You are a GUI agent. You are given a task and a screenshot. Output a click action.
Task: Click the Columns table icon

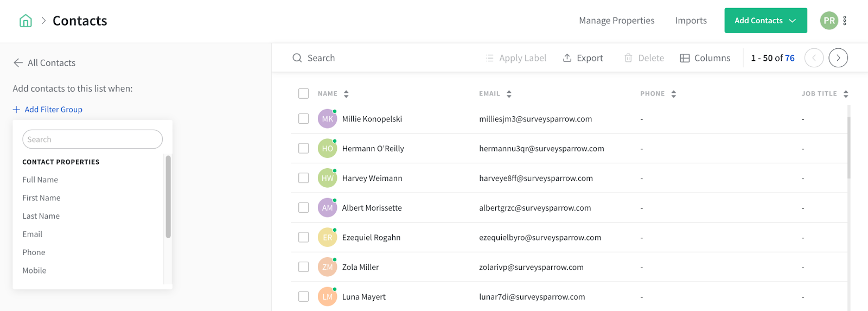pyautogui.click(x=685, y=58)
